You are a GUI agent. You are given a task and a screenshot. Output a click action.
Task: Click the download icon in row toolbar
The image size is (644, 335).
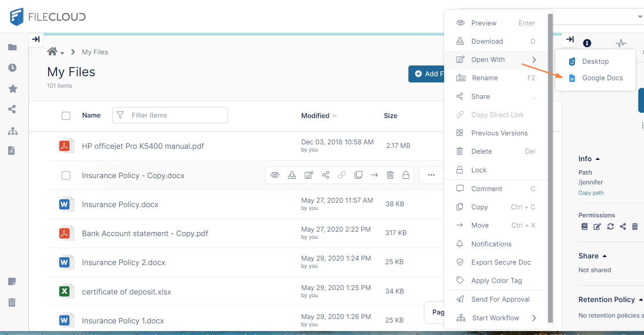click(x=292, y=175)
